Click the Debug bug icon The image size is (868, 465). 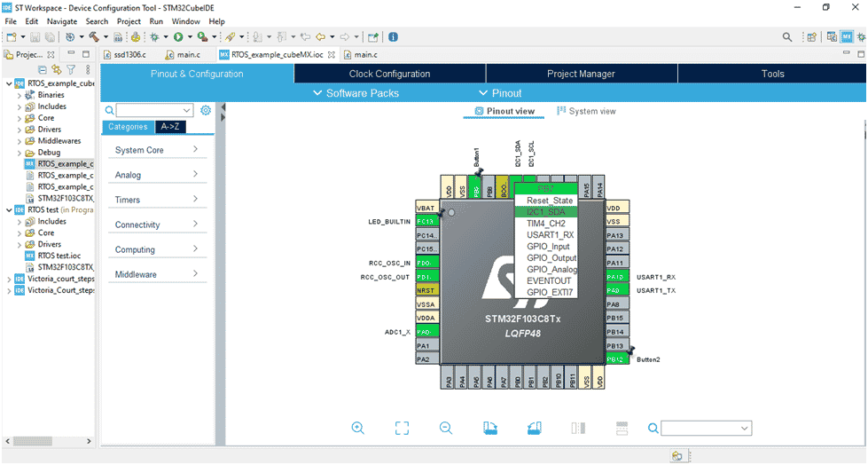(x=154, y=37)
